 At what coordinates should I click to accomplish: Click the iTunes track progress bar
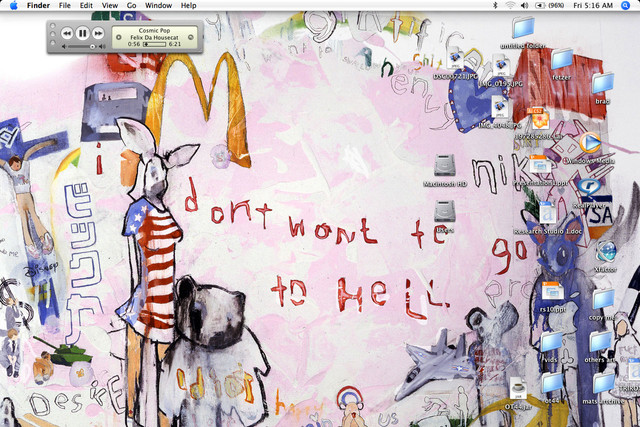154,44
